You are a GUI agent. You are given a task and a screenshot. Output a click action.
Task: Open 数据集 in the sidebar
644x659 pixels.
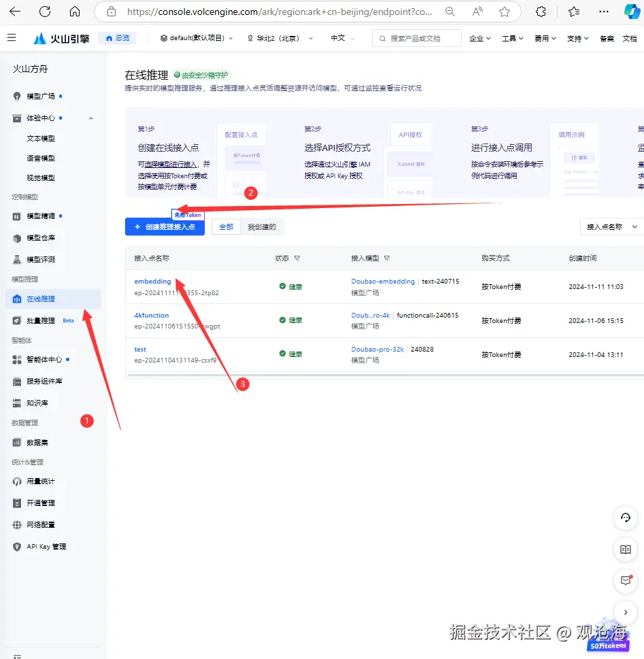coord(37,442)
